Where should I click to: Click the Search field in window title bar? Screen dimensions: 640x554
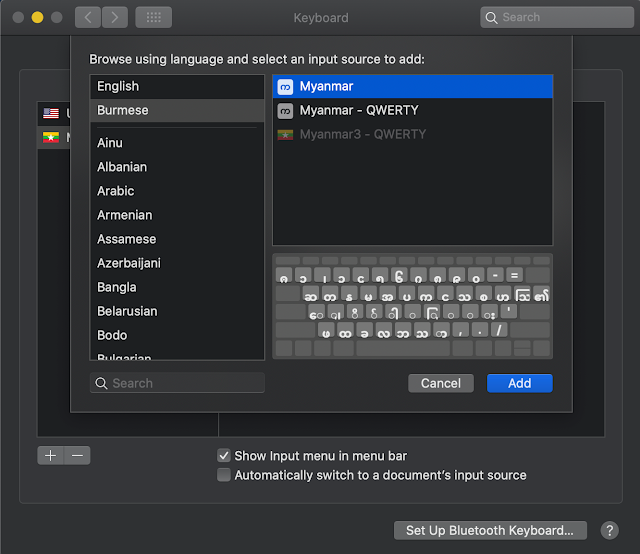point(555,17)
